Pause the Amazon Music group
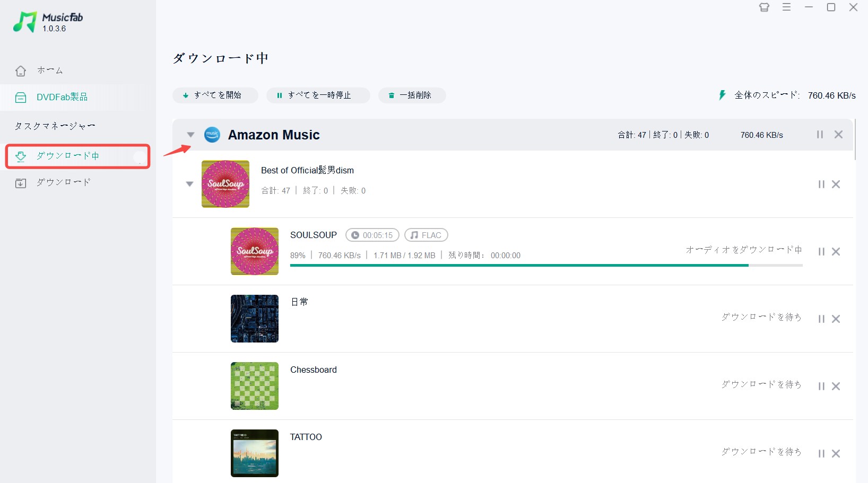 point(820,135)
